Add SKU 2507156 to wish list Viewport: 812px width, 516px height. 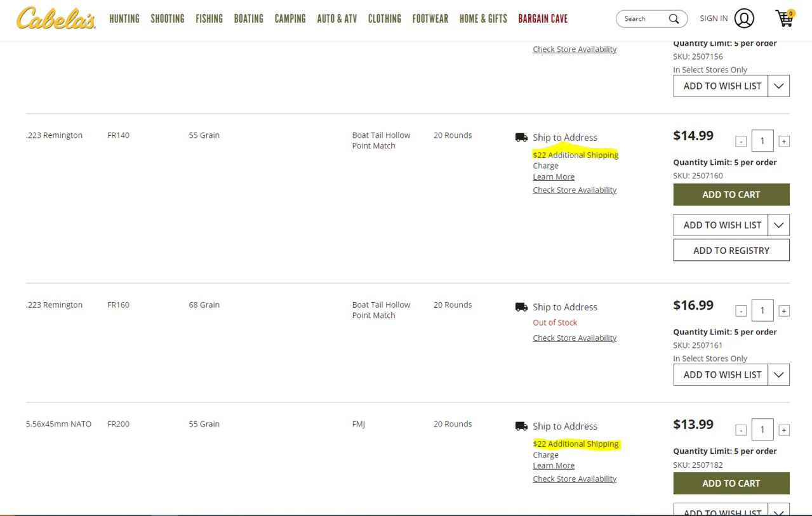pos(721,86)
